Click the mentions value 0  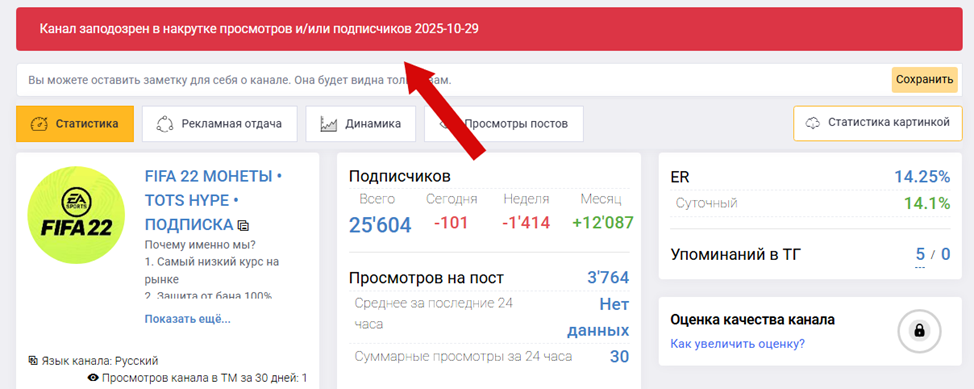pyautogui.click(x=945, y=254)
